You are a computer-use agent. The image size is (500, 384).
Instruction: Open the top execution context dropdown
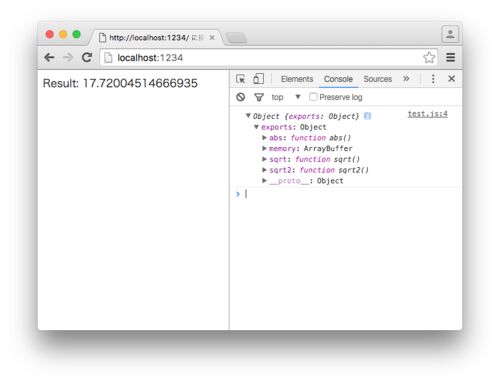point(286,97)
